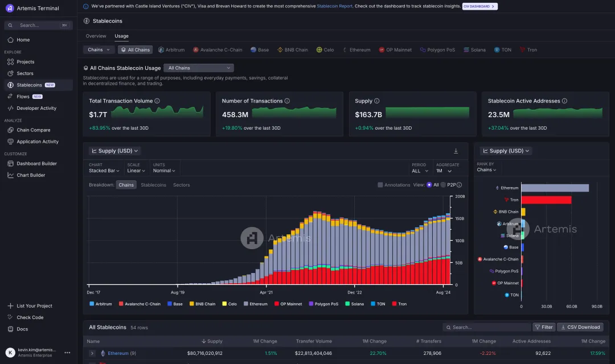This screenshot has height=364, width=615.
Task: Toggle OP Mainnet series in legend
Action: pyautogui.click(x=288, y=304)
